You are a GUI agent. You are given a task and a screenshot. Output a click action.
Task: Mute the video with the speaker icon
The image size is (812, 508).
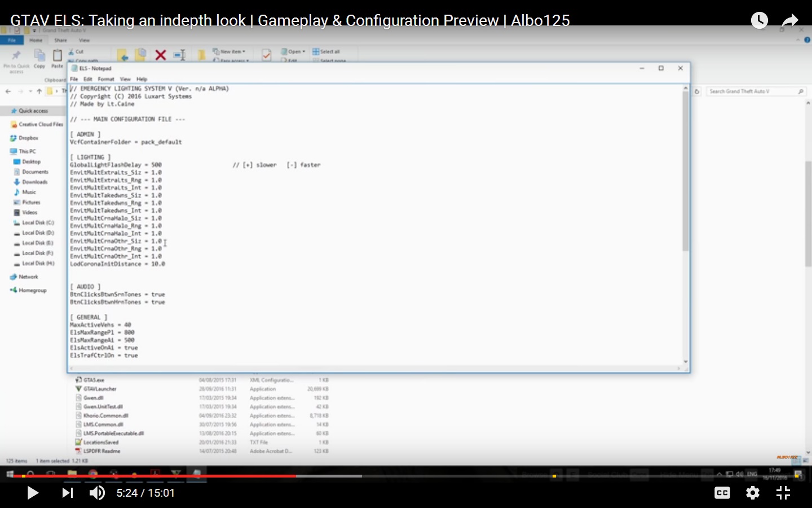[x=97, y=493]
